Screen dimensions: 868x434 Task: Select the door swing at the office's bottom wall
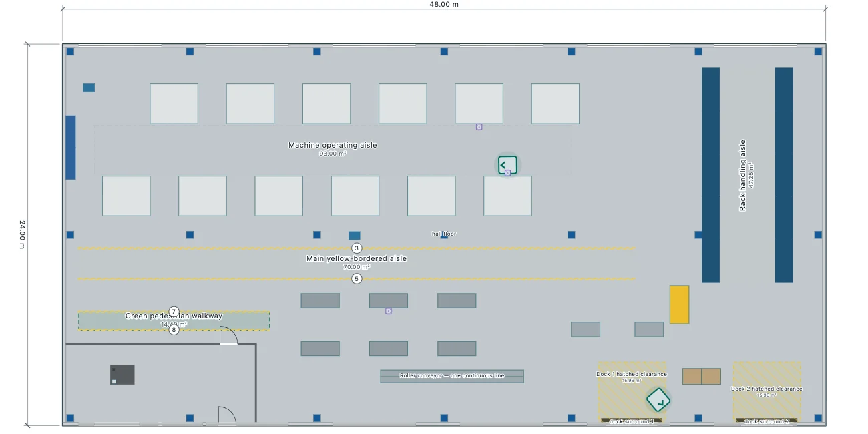(228, 415)
